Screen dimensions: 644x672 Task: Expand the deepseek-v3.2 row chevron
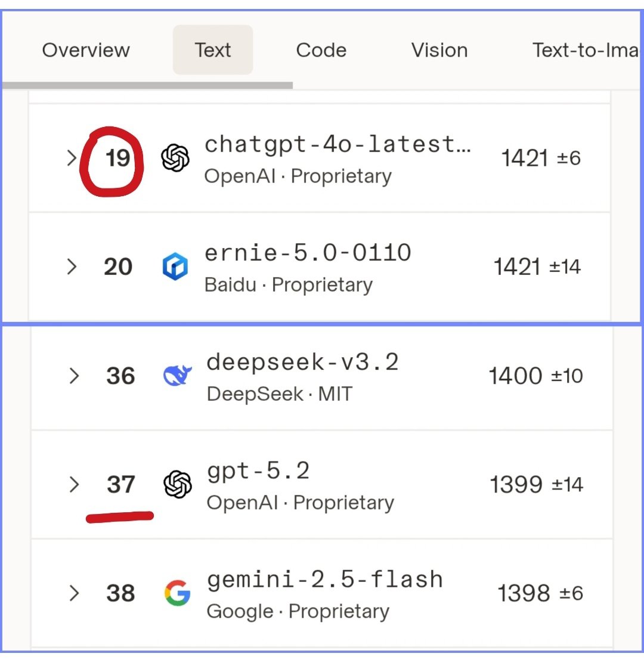[x=74, y=376]
